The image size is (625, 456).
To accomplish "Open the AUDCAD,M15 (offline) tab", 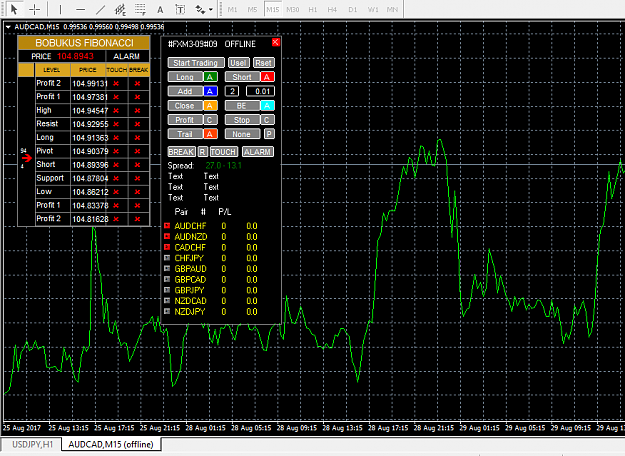I will point(111,444).
